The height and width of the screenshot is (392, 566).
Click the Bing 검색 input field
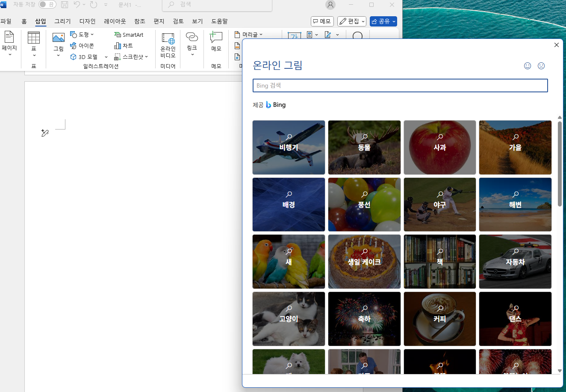coord(400,85)
